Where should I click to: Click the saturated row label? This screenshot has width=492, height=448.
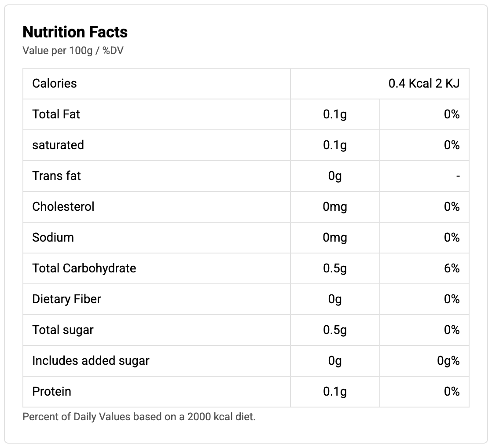pos(58,145)
